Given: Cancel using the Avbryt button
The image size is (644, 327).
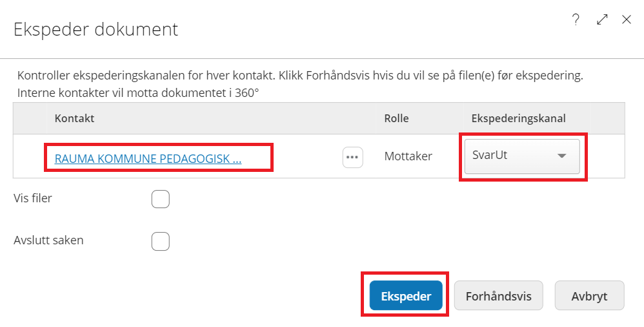Looking at the screenshot, I should pyautogui.click(x=589, y=297).
